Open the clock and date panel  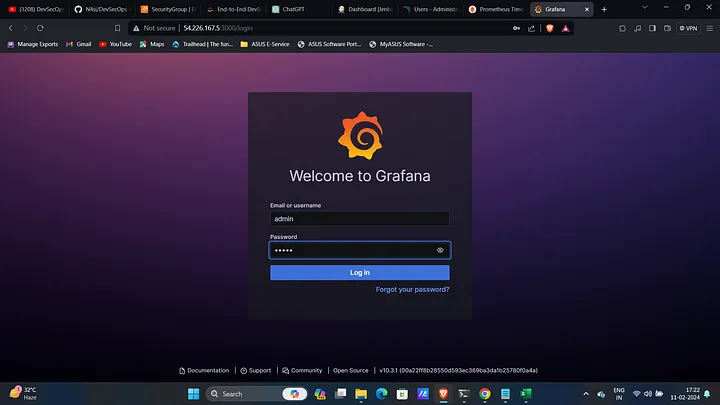tap(685, 394)
